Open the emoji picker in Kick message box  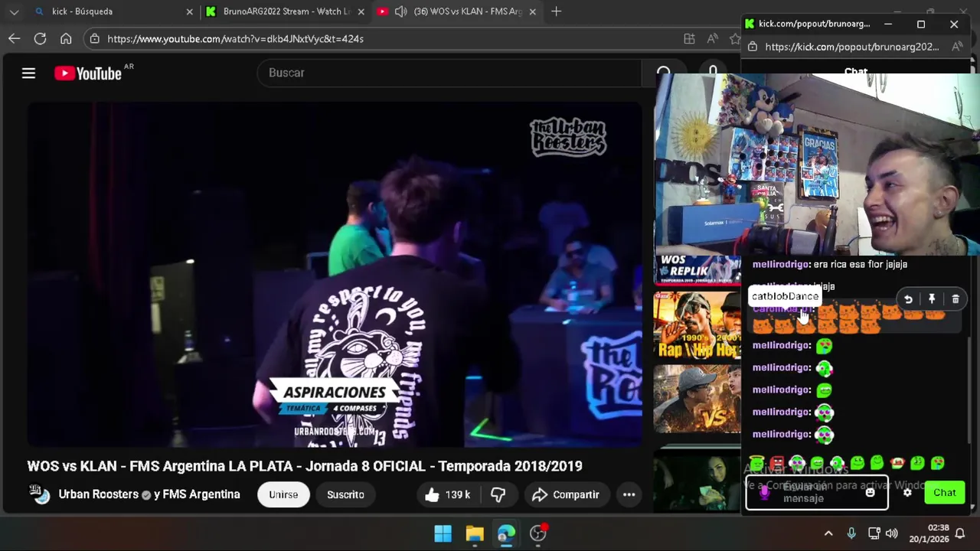pos(870,492)
